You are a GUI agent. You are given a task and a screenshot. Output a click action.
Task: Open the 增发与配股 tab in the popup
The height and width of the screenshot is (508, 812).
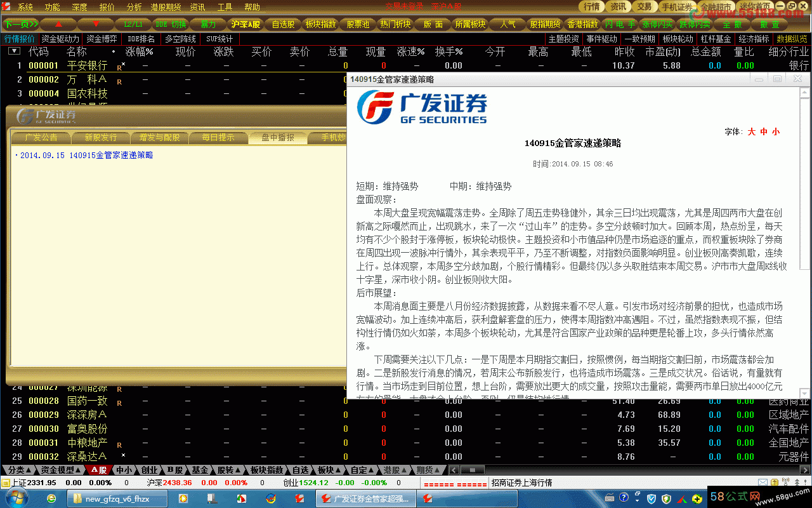pyautogui.click(x=159, y=137)
